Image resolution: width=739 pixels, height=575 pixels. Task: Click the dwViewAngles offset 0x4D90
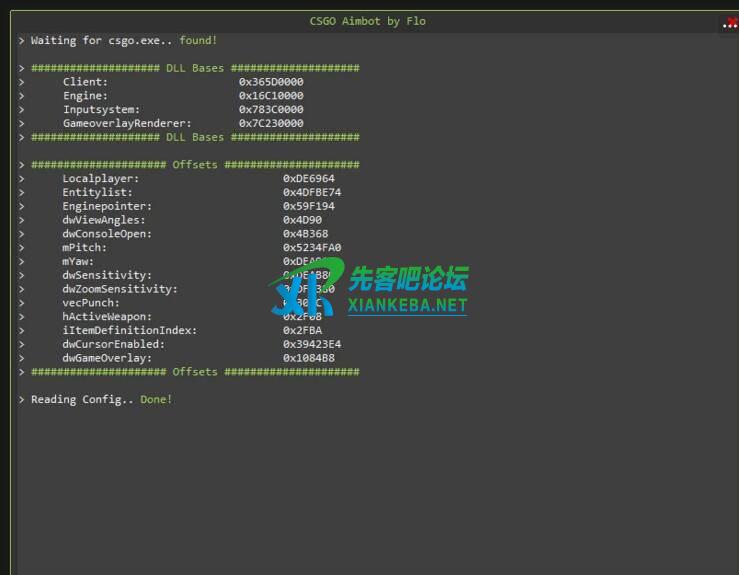302,220
